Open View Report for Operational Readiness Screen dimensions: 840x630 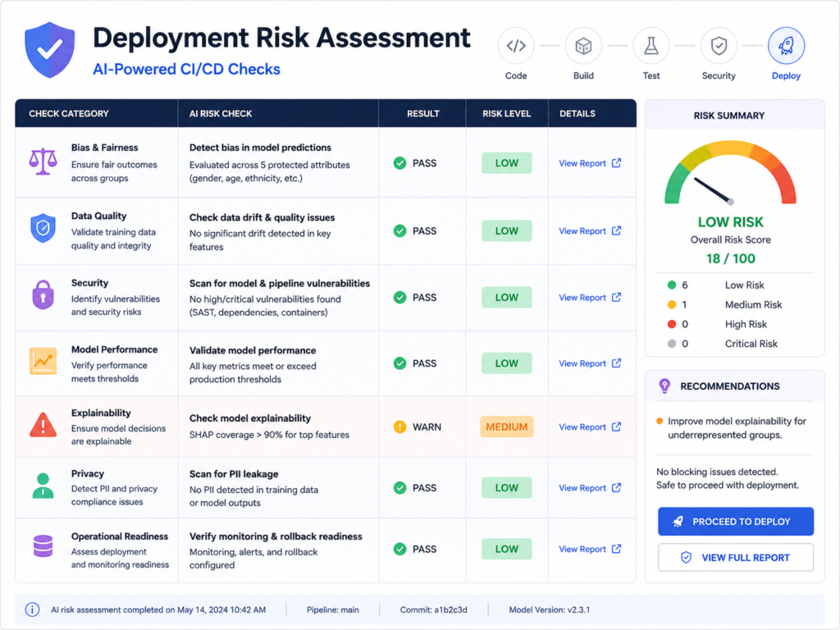(x=590, y=549)
